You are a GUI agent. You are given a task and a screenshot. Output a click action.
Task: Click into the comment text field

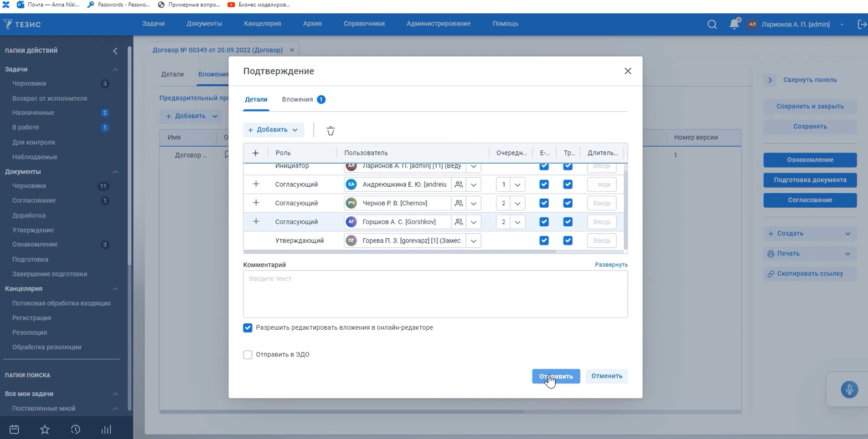[435, 294]
